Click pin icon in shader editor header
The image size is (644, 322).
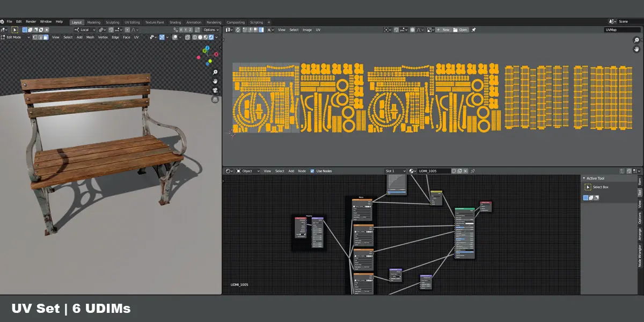tap(473, 171)
